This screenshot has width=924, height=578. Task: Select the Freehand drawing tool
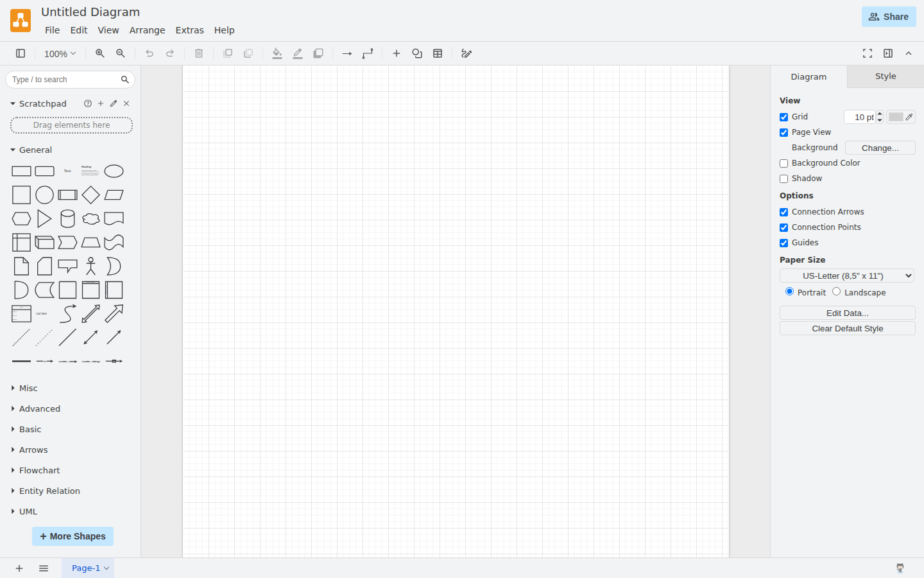tap(466, 53)
